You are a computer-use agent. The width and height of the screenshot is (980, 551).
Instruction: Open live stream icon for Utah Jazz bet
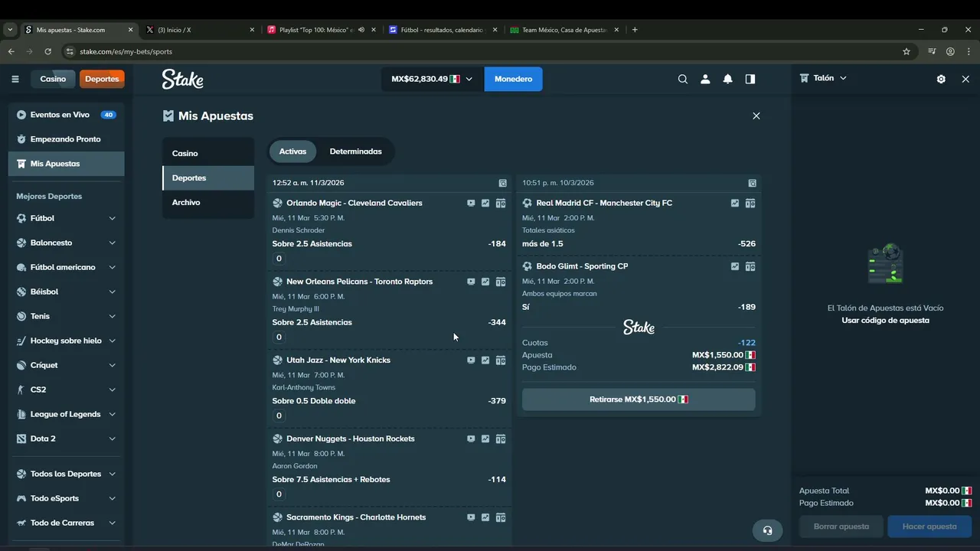pyautogui.click(x=471, y=360)
